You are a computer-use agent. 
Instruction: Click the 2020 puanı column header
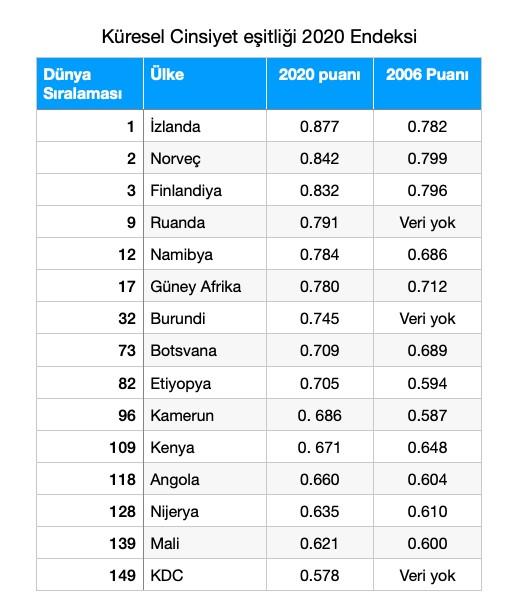tap(320, 84)
